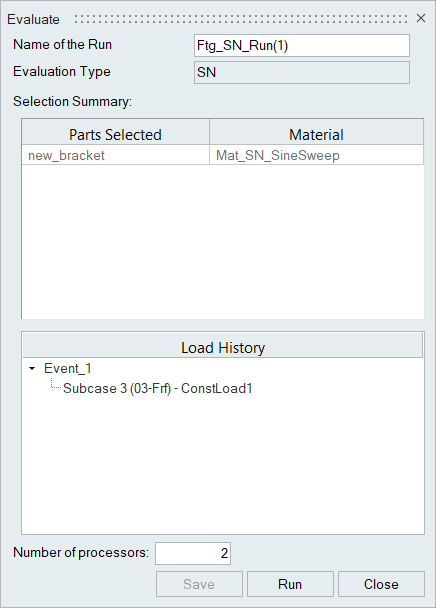Focus the Name of the Run field

[x=302, y=46]
